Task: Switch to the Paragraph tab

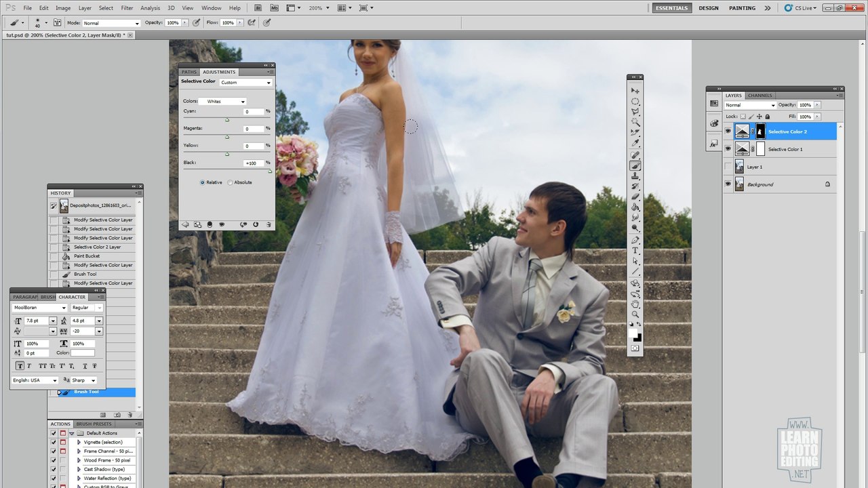Action: pyautogui.click(x=25, y=297)
